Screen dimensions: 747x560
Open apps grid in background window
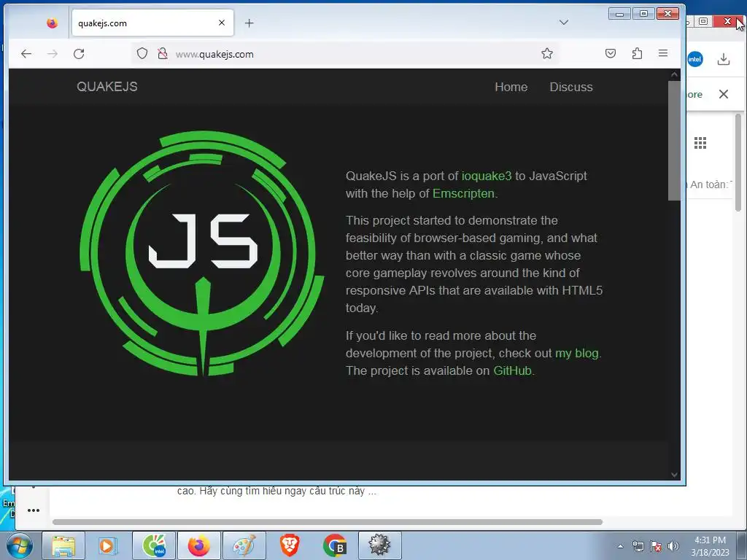[x=700, y=143]
